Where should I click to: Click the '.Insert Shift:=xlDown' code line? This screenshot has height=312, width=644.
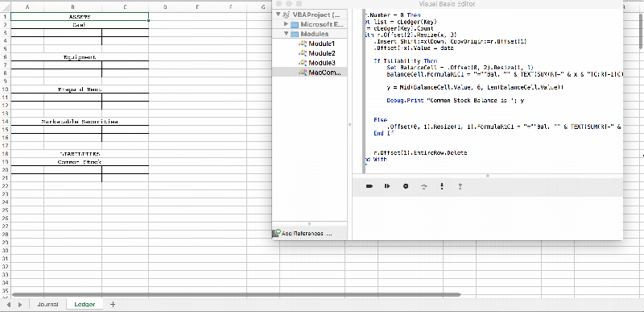(x=450, y=41)
